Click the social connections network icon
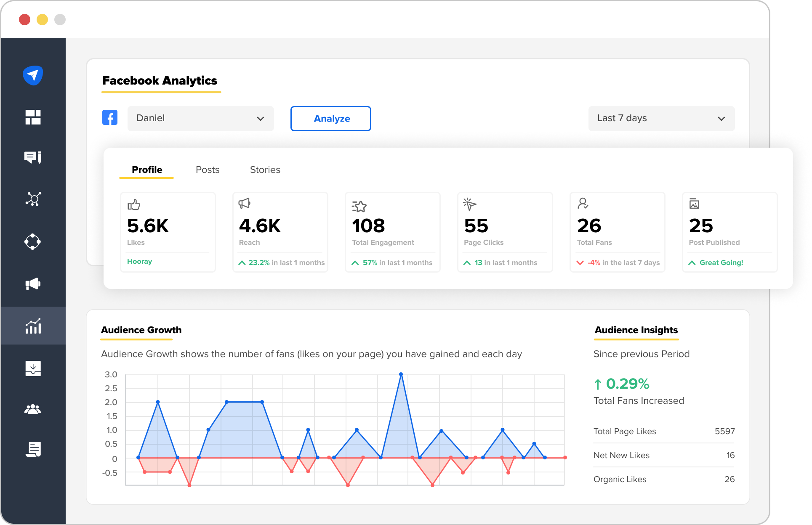The width and height of the screenshot is (812, 525). pyautogui.click(x=33, y=199)
